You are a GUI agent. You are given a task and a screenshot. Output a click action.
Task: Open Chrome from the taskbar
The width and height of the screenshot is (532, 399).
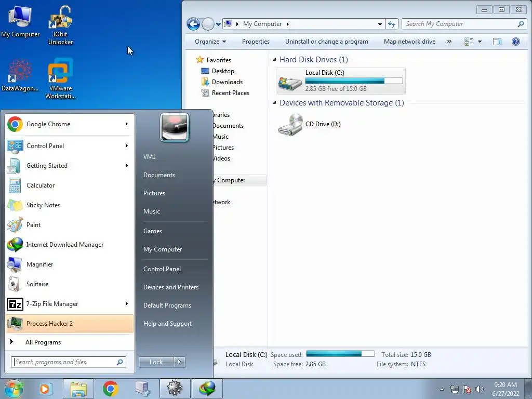click(x=111, y=389)
